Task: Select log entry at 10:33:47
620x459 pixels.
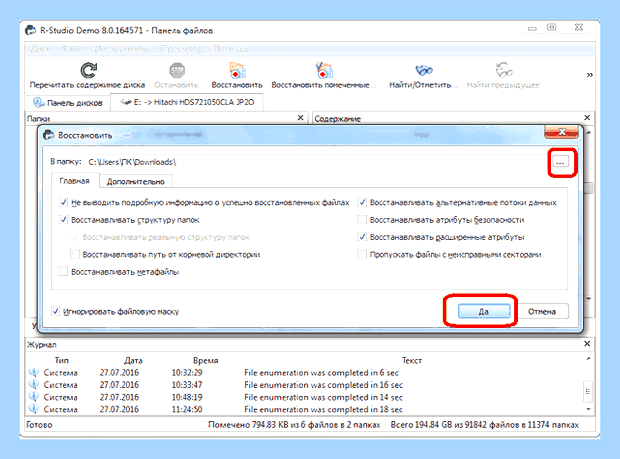Action: pos(304,385)
